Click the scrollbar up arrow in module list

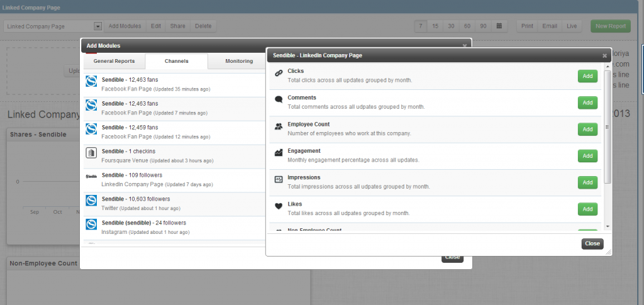coord(608,67)
